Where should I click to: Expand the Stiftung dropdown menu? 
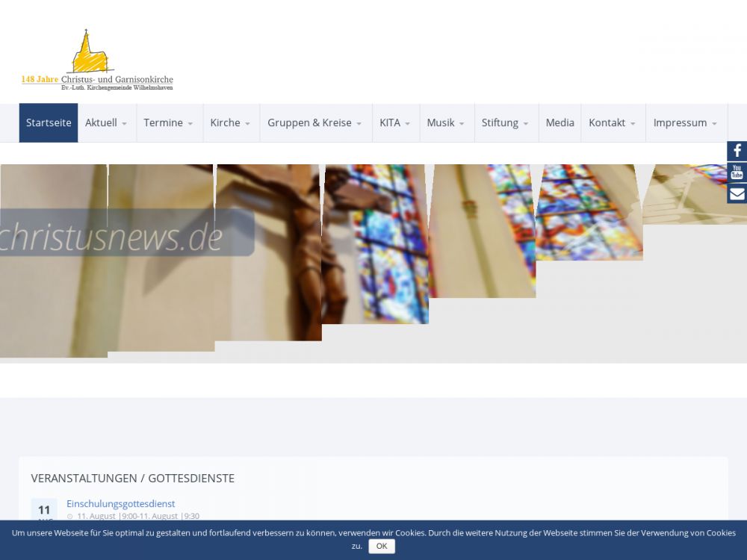point(505,122)
